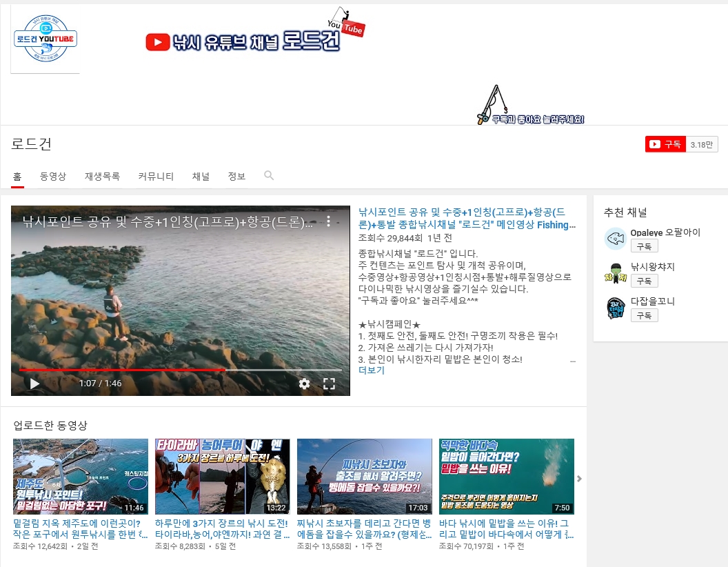Open Opaleye 오팔아이 channel avatar
The height and width of the screenshot is (567, 728).
coord(615,239)
